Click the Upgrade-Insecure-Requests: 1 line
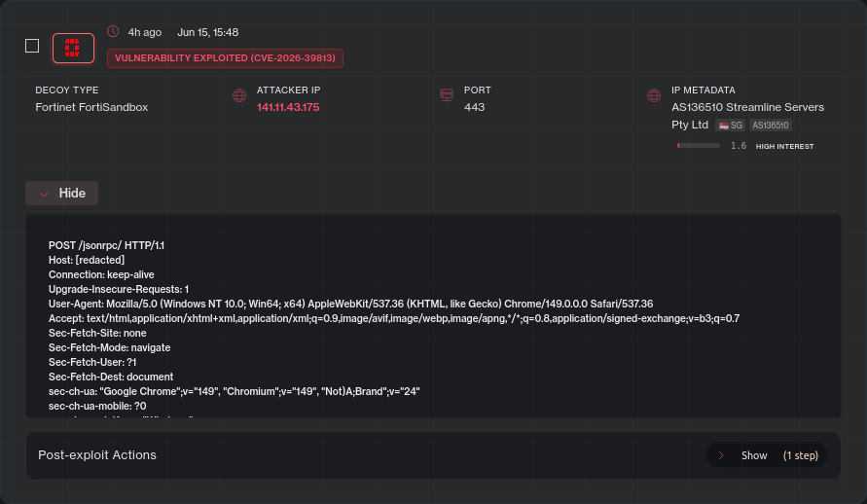 (119, 289)
